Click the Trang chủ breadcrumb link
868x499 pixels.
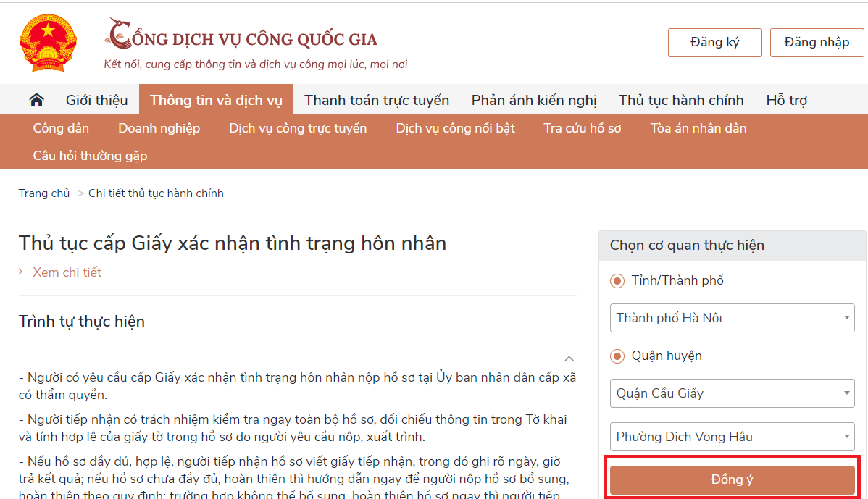(44, 193)
